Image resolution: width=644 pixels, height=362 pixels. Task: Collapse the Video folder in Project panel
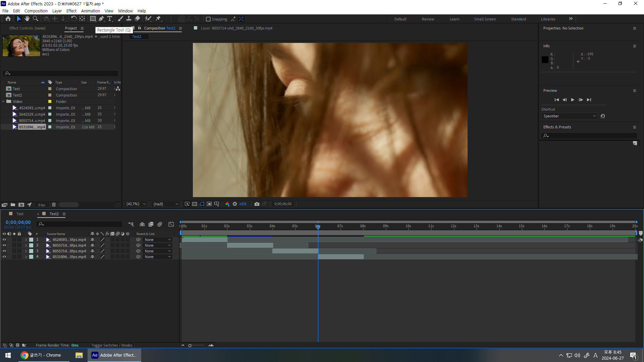(x=4, y=102)
